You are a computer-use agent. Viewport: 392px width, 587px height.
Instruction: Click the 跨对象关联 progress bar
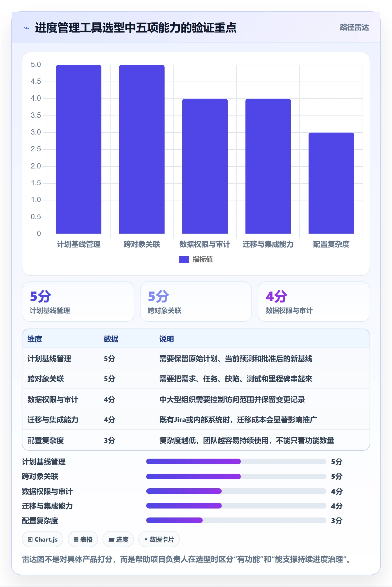click(x=236, y=476)
